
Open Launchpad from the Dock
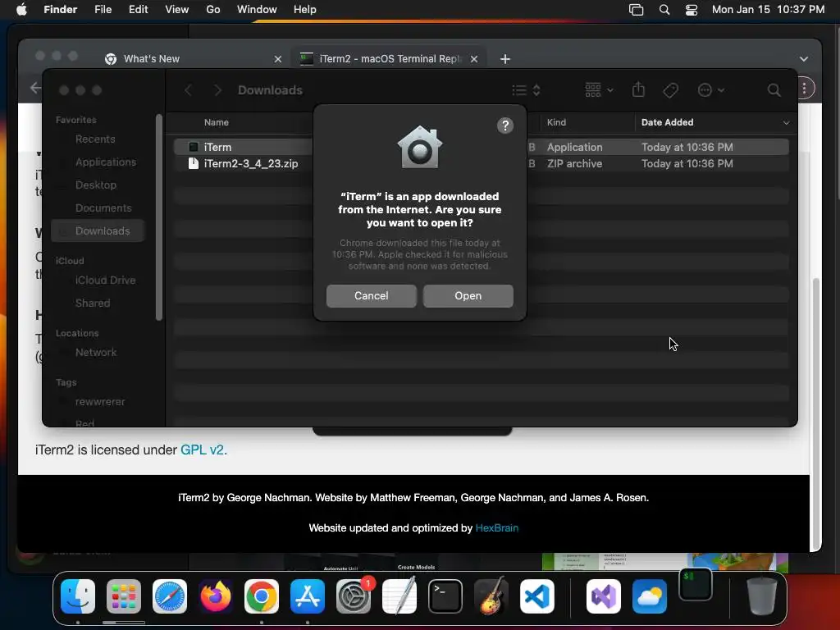pos(124,596)
